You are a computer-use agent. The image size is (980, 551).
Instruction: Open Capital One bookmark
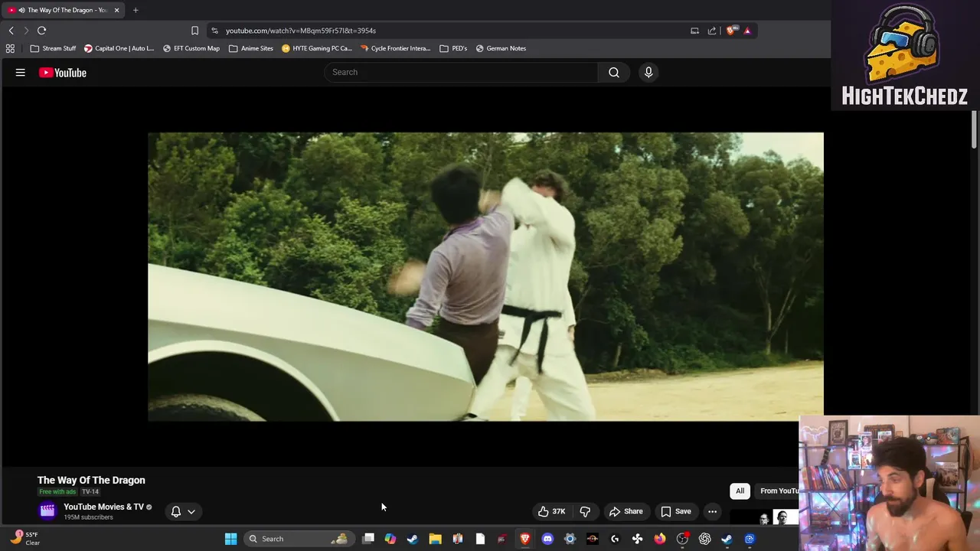tap(119, 48)
